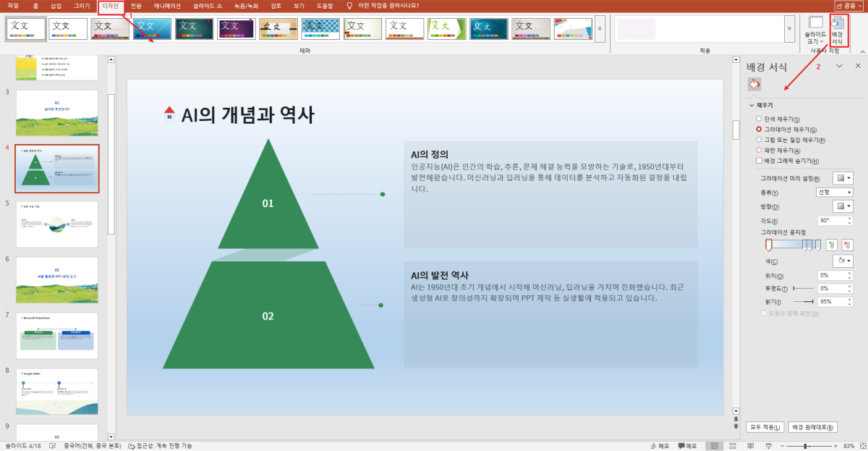Switch to Slide Sorter view in status bar

click(x=732, y=445)
